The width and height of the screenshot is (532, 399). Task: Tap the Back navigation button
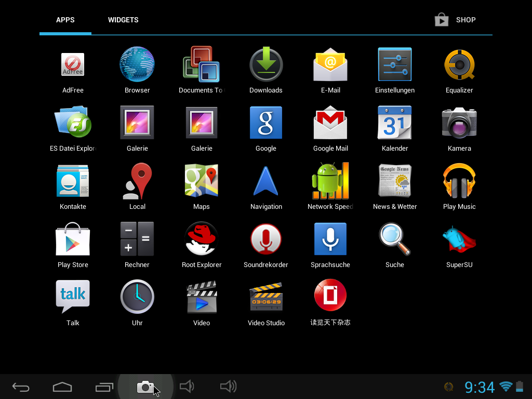[21, 387]
